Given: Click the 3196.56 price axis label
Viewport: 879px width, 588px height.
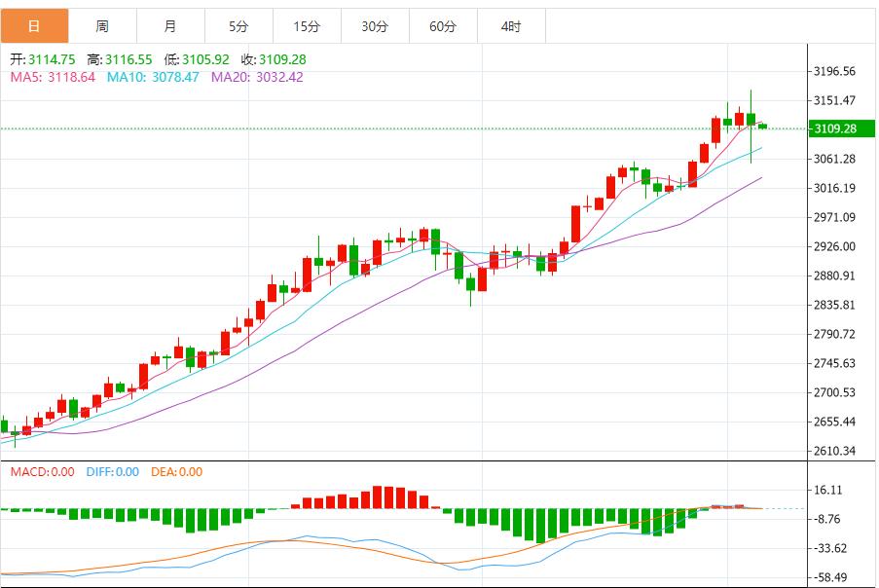Looking at the screenshot, I should pos(835,71).
